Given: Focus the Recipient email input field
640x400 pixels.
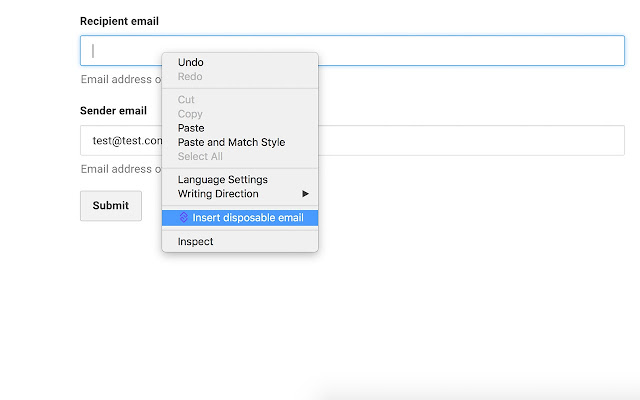Looking at the screenshot, I should click(x=352, y=51).
